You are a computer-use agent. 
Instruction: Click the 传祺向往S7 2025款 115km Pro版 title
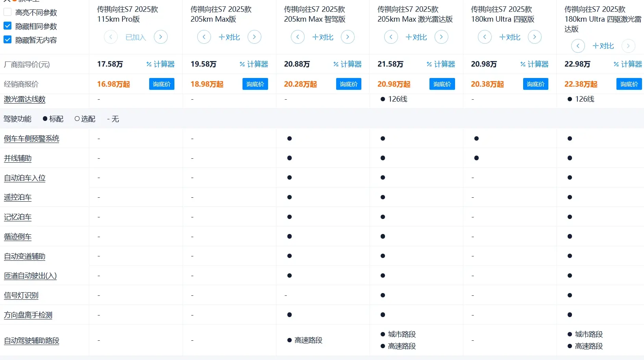pyautogui.click(x=128, y=14)
